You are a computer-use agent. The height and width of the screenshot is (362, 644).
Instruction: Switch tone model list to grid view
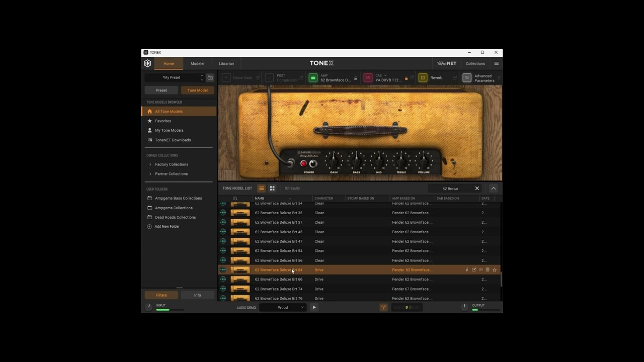pos(272,188)
